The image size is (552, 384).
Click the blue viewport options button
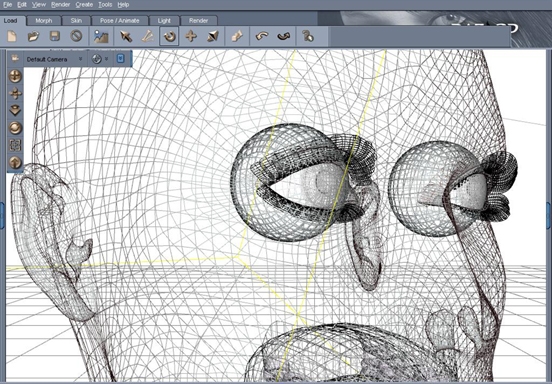pyautogui.click(x=120, y=59)
